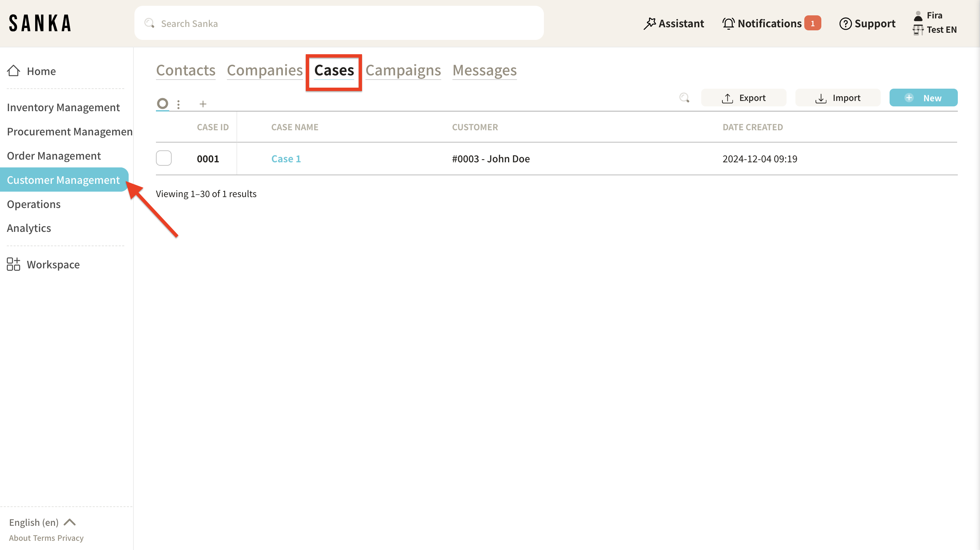Screen dimensions: 980x550
Task: Click the plus icon to add view
Action: [203, 104]
